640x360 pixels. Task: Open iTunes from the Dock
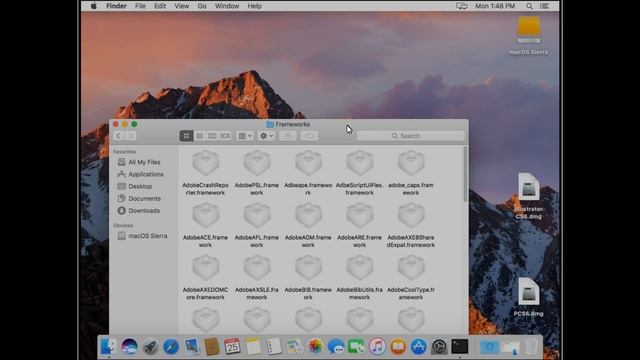(378, 347)
